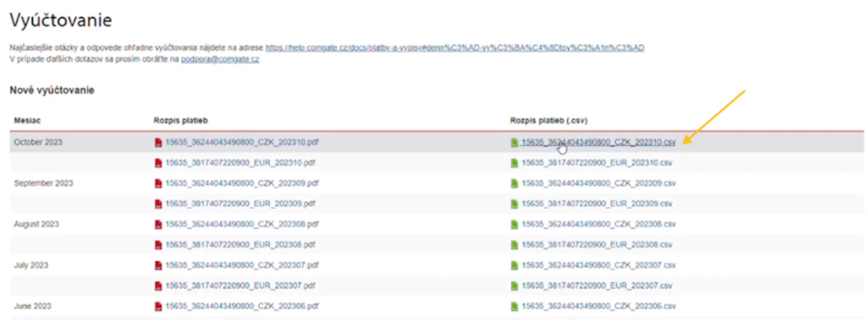Viewport: 868px width, 329px height.
Task: Click CSV icon for 15635_36244043490800_CZK_202309.csv
Action: coord(514,183)
